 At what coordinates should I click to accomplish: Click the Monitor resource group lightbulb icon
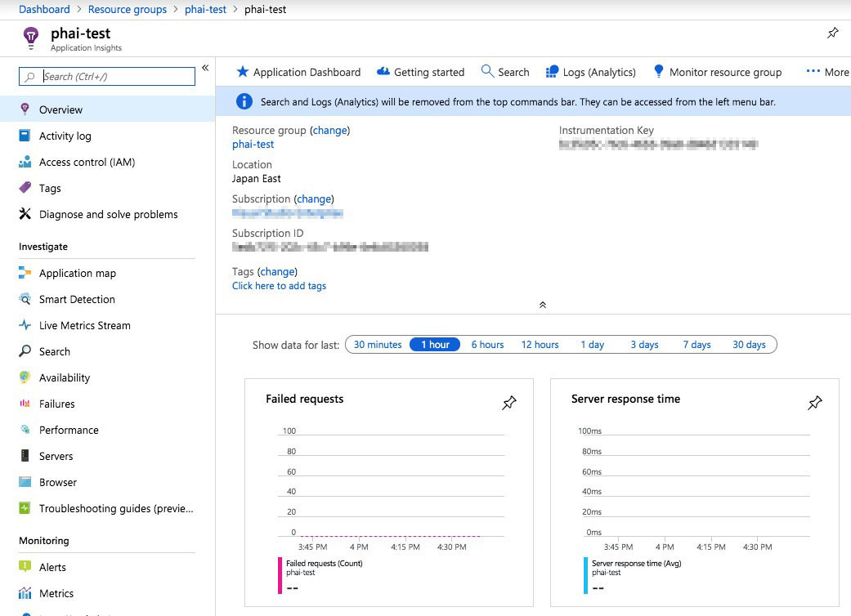pos(658,71)
